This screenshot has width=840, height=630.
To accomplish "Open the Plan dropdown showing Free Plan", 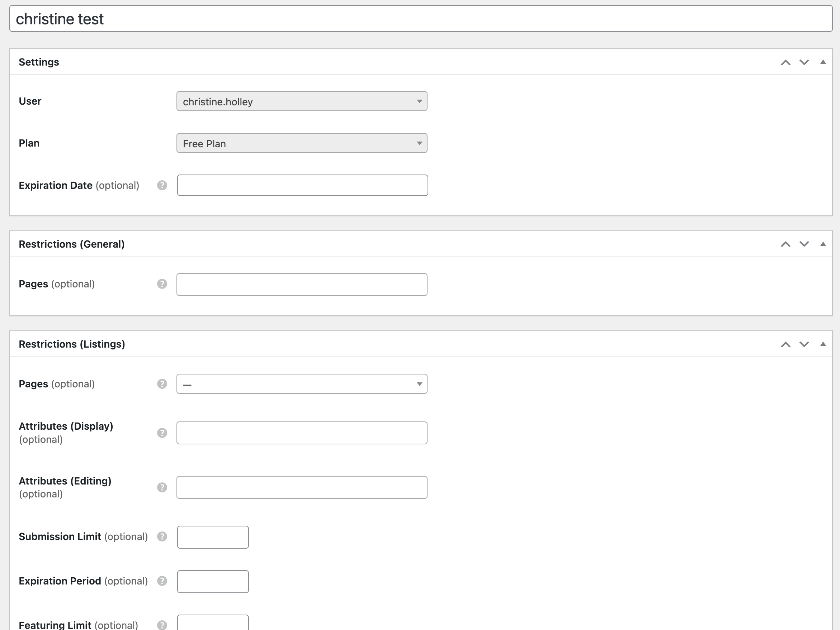I will 302,143.
